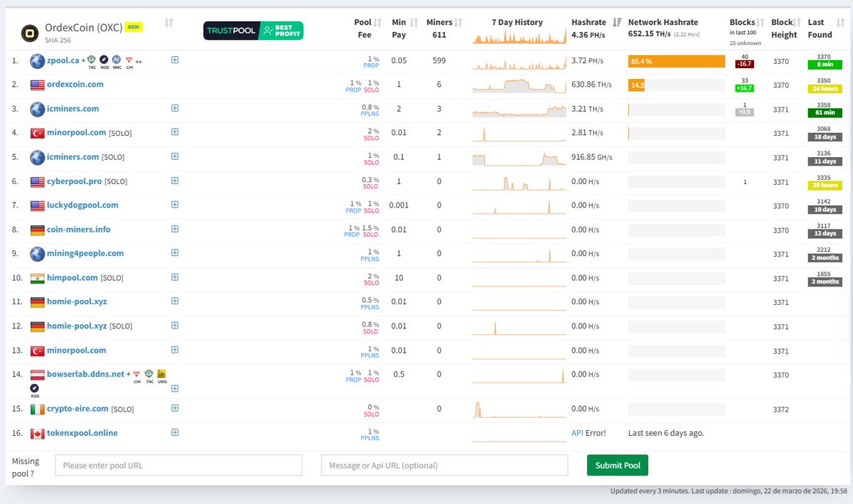Screen dimensions: 853x504
Task: Select the CHI icon next to zpool.ca
Action: [129, 60]
